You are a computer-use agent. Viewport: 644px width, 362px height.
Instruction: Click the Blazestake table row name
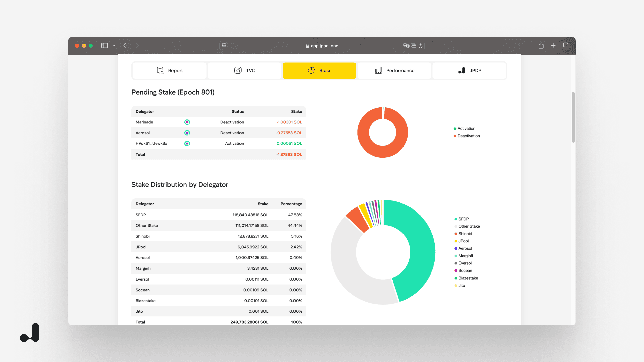pos(146,301)
